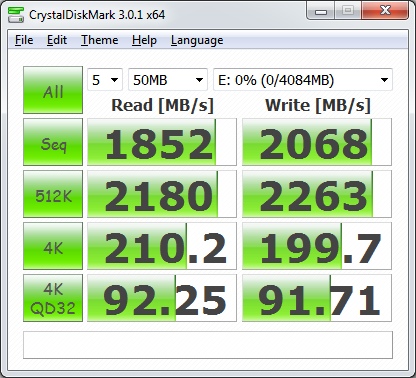Screen dimensions: 416x378
Task: Open the Theme menu
Action: [x=99, y=40]
